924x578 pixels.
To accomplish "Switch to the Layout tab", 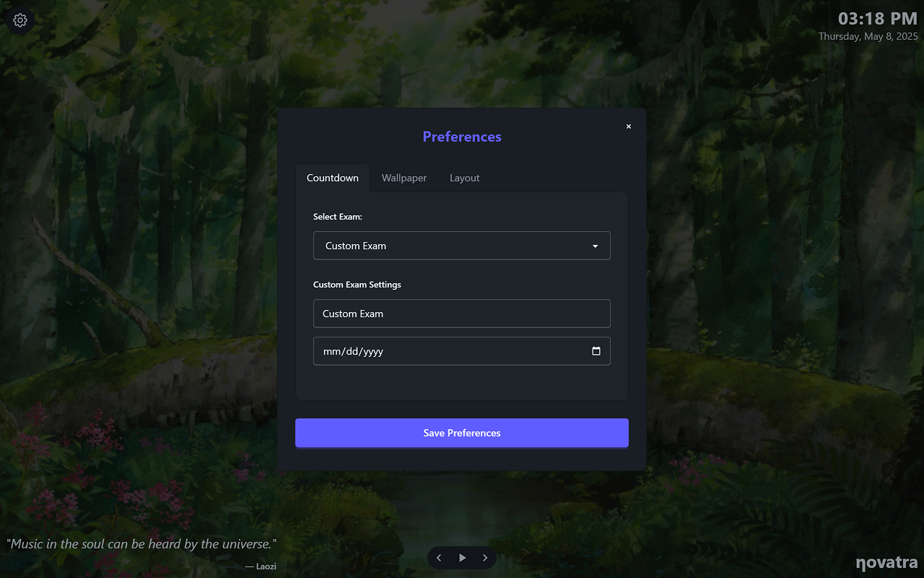I will coord(465,178).
